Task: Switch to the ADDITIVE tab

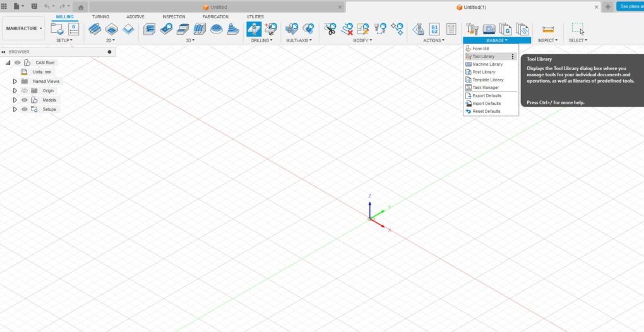Action: click(x=135, y=17)
